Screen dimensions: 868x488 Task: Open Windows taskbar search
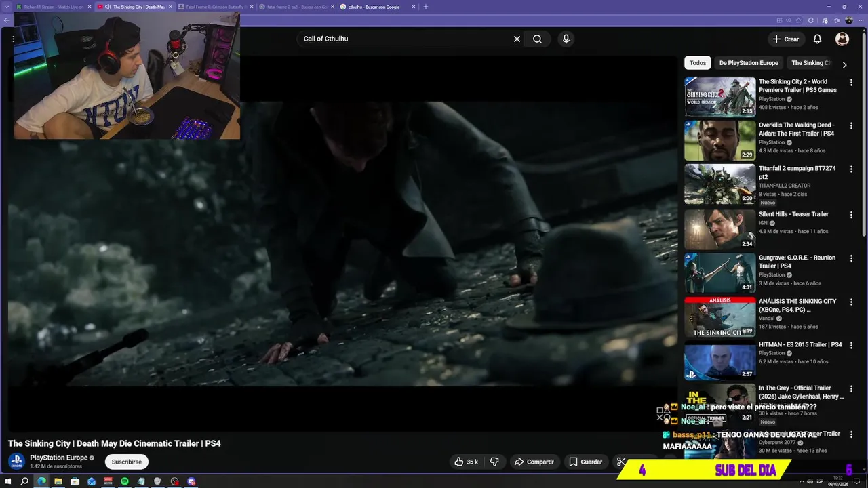click(24, 481)
